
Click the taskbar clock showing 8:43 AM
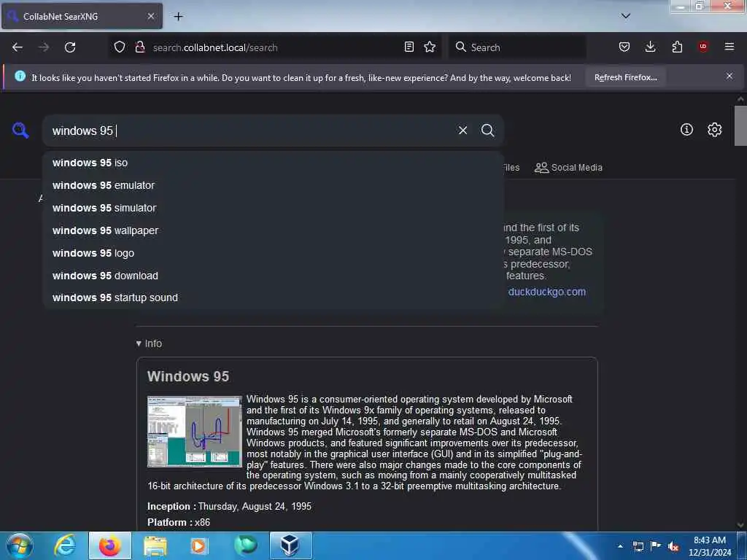click(x=709, y=546)
